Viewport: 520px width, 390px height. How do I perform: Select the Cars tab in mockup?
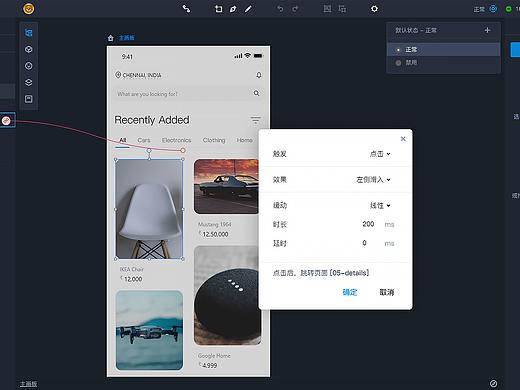(144, 140)
